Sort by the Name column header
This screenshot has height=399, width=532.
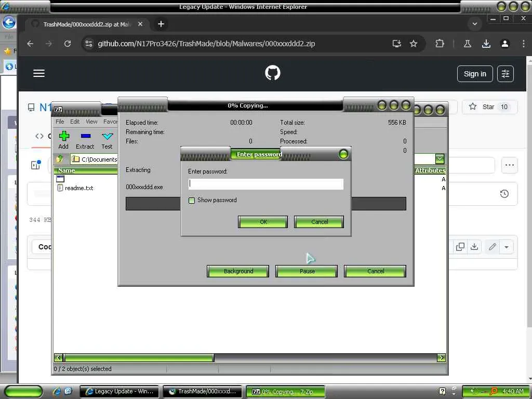tap(86, 170)
